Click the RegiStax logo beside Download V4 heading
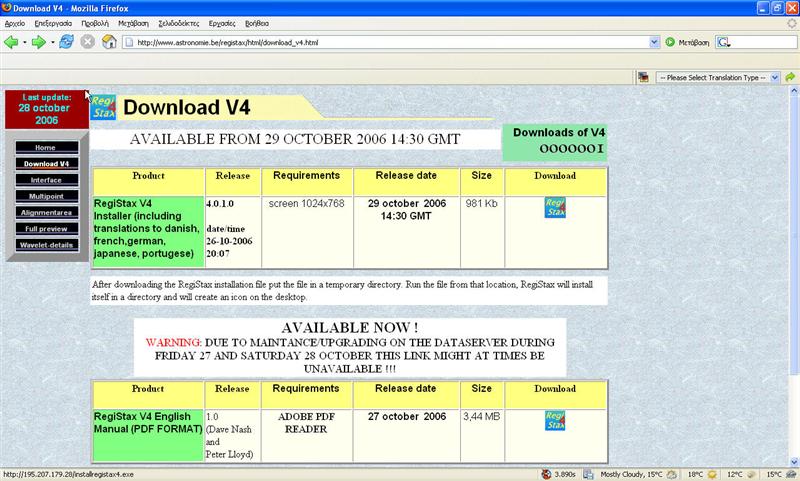The height and width of the screenshot is (481, 800). 103,107
